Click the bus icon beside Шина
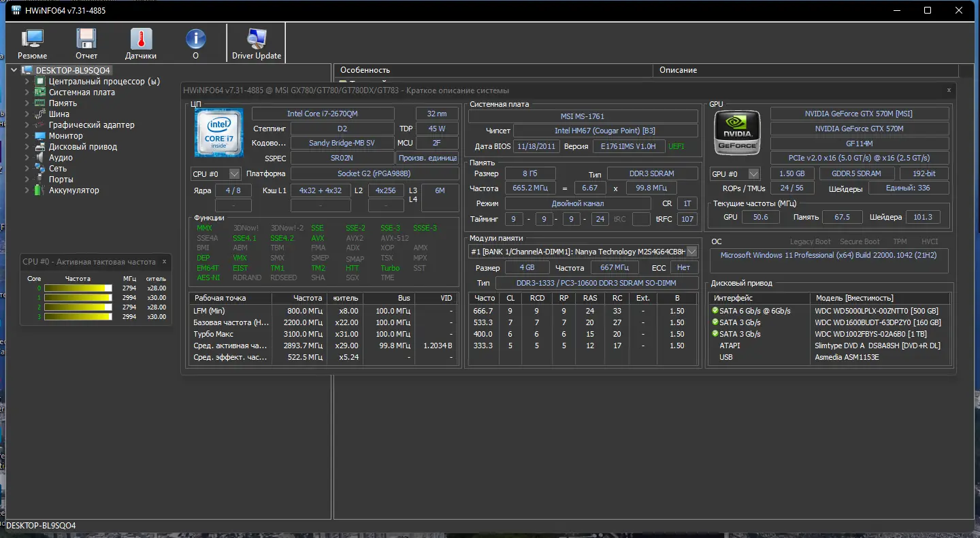This screenshot has width=980, height=538. click(x=40, y=114)
